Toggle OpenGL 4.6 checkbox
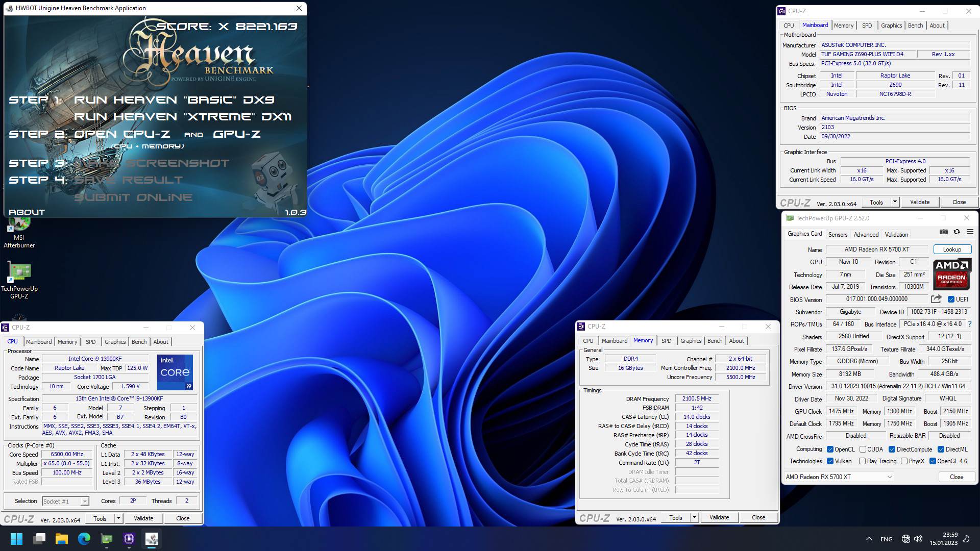The height and width of the screenshot is (551, 980). (x=933, y=461)
